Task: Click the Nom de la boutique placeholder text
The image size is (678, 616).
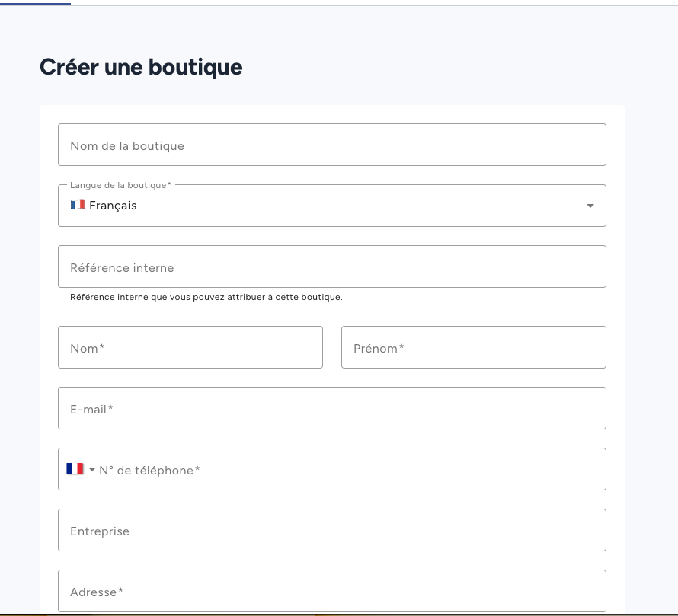Action: (127, 145)
